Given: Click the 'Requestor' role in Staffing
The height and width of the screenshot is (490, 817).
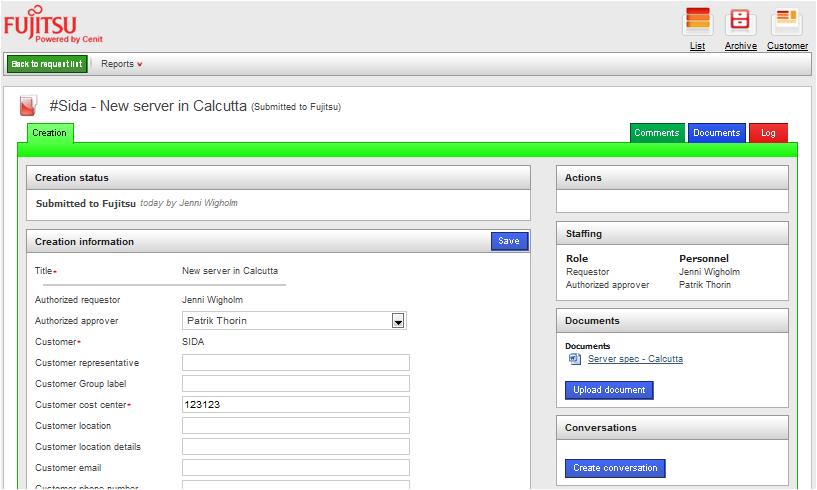Looking at the screenshot, I should coord(587,272).
